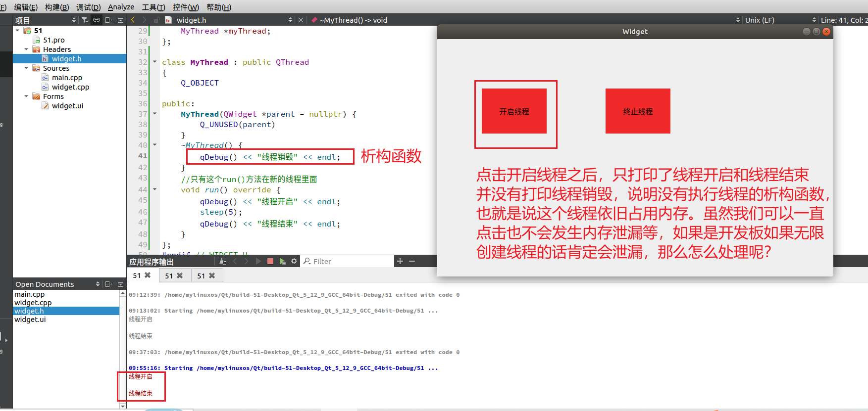Open the Analyze menu

click(x=121, y=7)
